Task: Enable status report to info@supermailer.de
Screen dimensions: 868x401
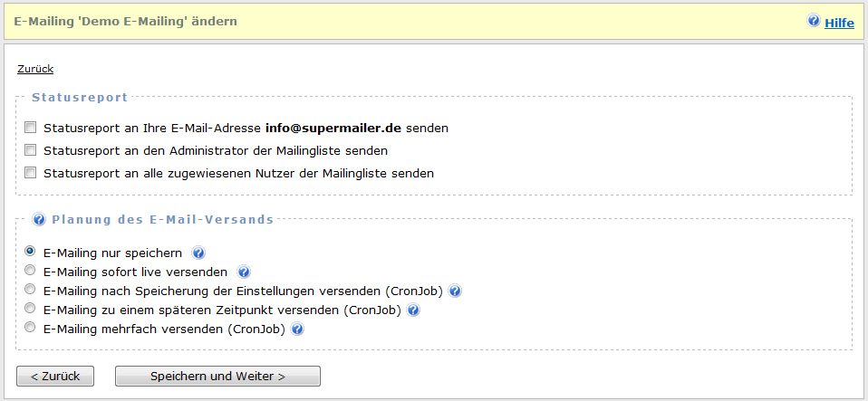Action: point(31,128)
